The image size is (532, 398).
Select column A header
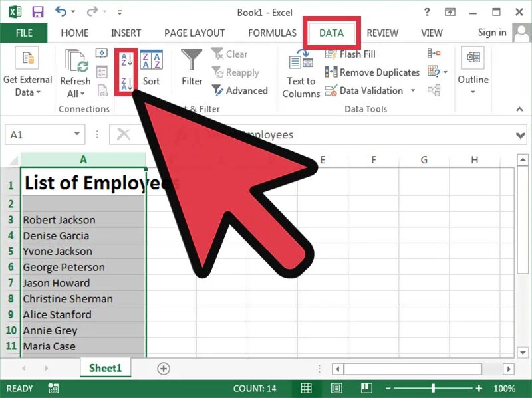click(83, 159)
